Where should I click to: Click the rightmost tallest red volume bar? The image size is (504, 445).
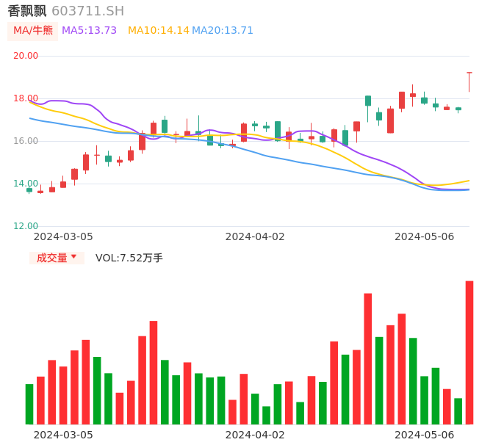pyautogui.click(x=469, y=352)
